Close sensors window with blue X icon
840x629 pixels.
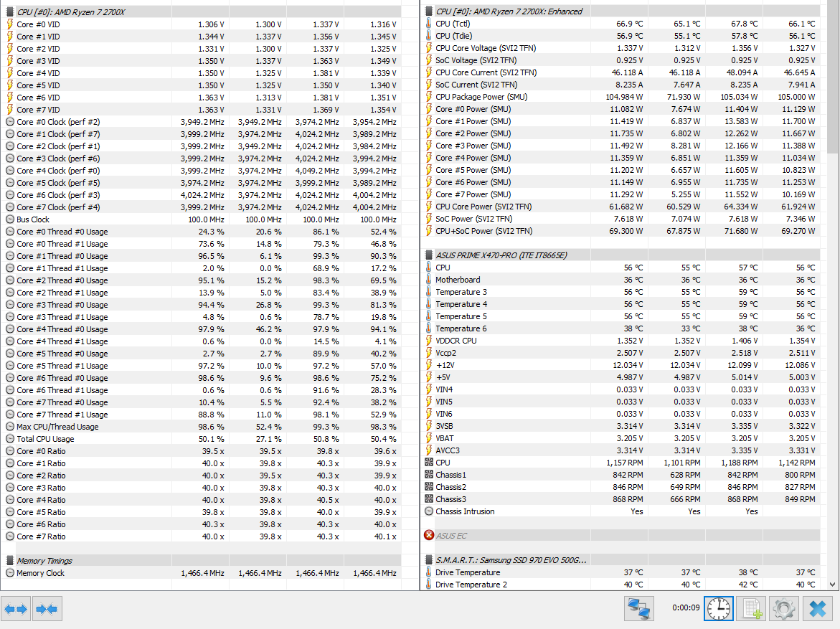pos(818,609)
